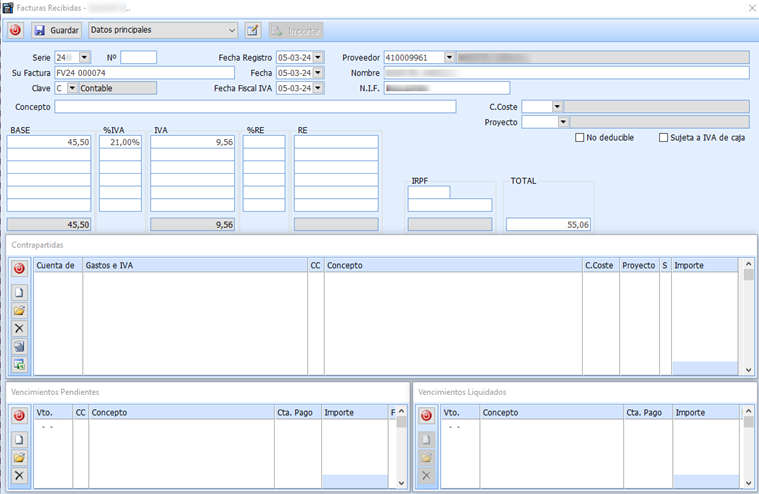The height and width of the screenshot is (494, 759).
Task: Click the edit note icon beside Datos principales
Action: click(x=253, y=30)
